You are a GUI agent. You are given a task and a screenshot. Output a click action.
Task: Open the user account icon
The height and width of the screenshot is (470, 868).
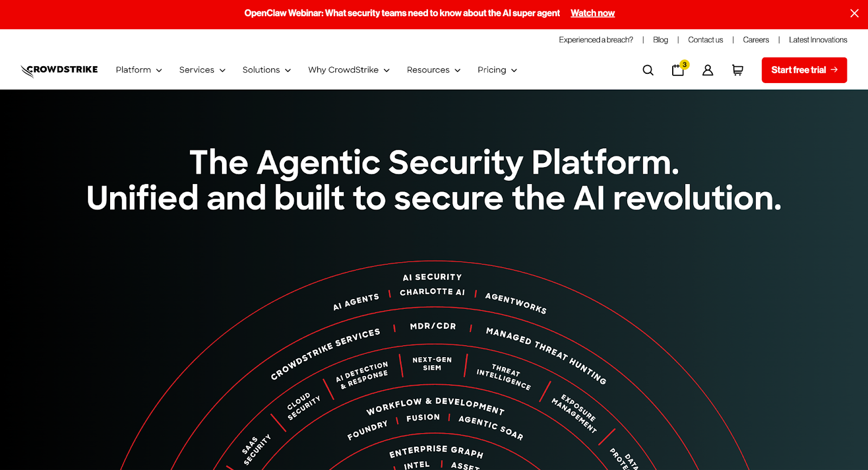(x=707, y=70)
